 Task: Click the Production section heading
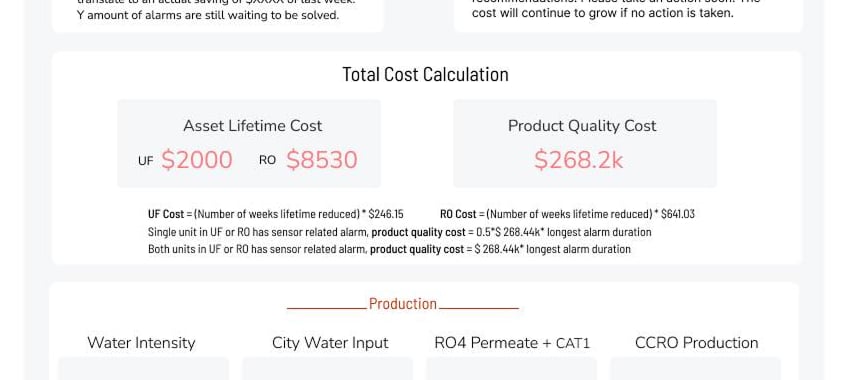[403, 304]
